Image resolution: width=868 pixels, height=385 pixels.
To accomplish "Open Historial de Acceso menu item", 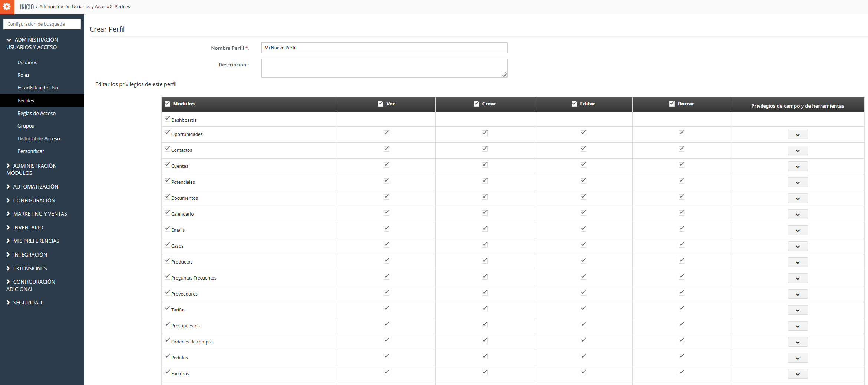I will (x=39, y=138).
